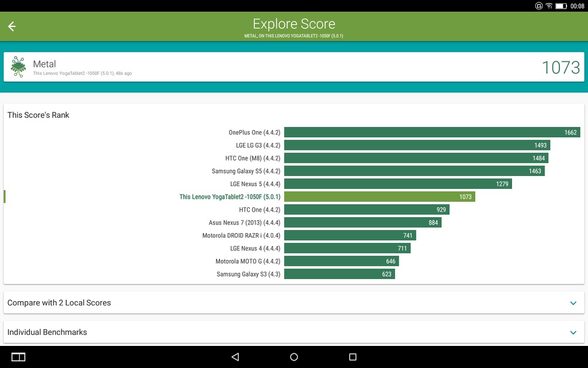Select the highlighted Lenovo YogaTablet2 bar
The height and width of the screenshot is (368, 588).
(380, 197)
